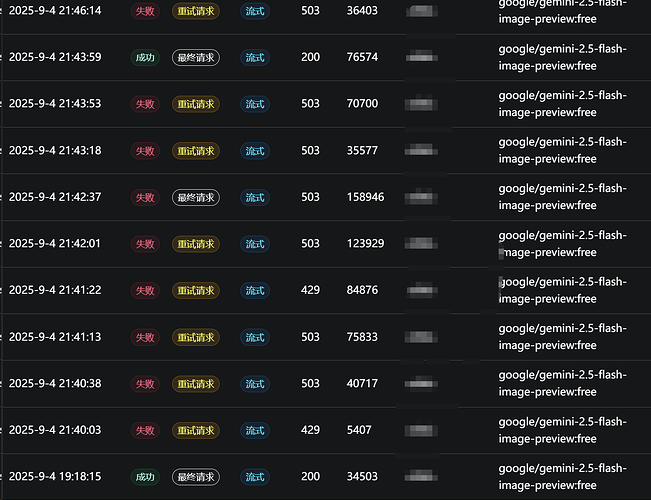This screenshot has height=500, width=651.
Task: Click timestamp 2025-9-4 21:43:53
Action: point(55,103)
